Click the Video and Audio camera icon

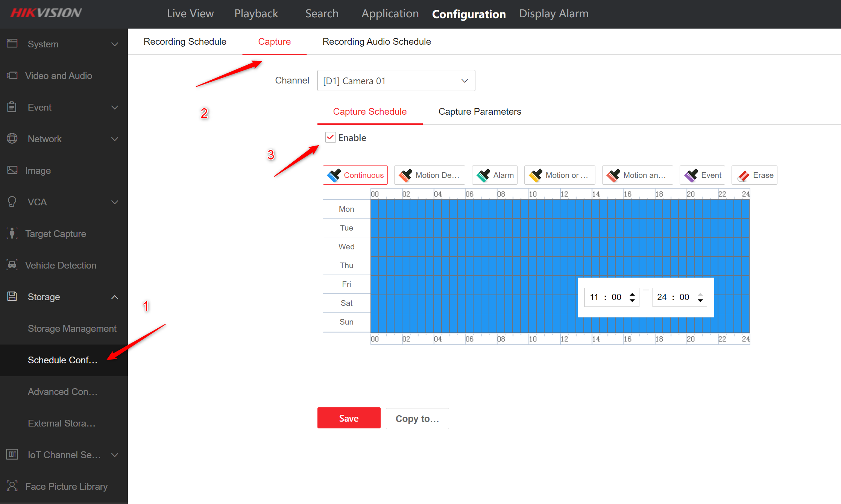pyautogui.click(x=12, y=76)
